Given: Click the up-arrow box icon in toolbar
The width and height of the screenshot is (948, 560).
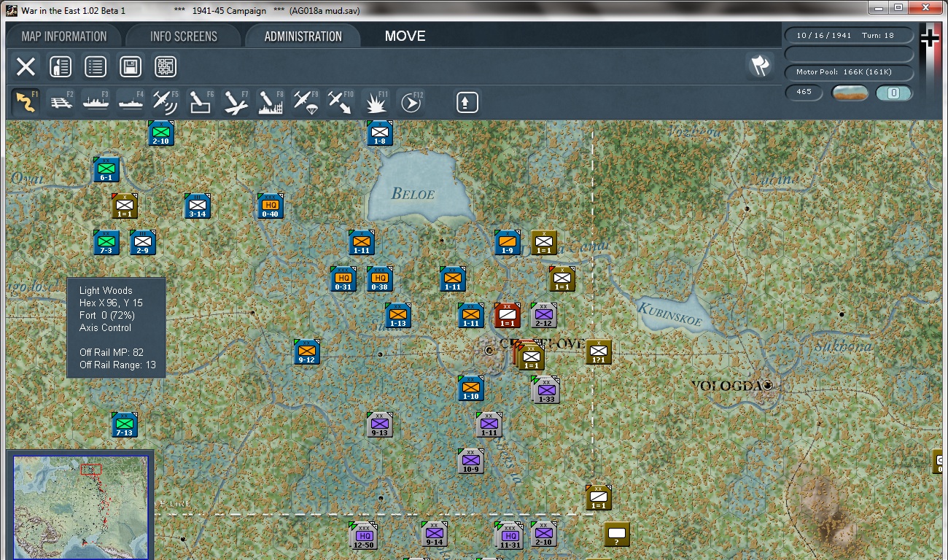Looking at the screenshot, I should click(467, 102).
